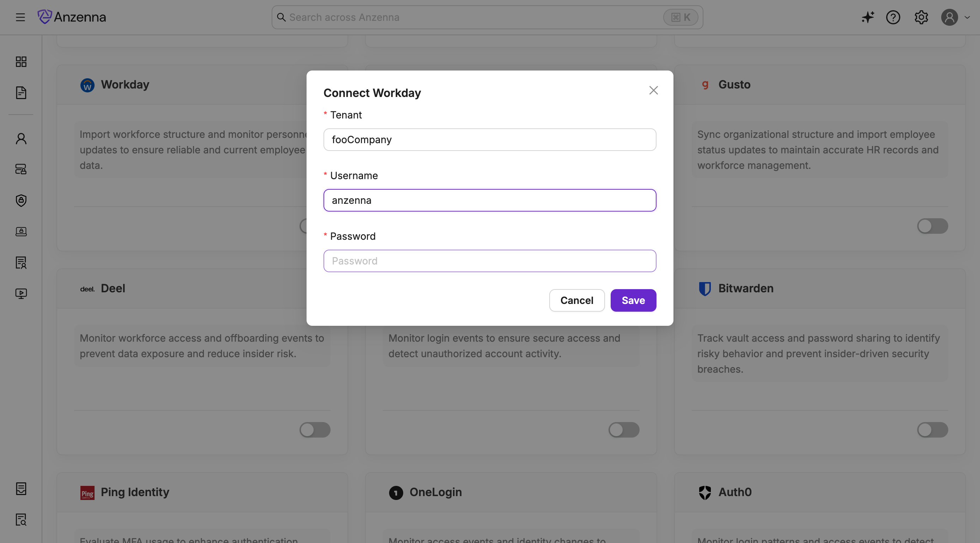Turn on the Bitwarden integration toggle
The image size is (980, 543).
932,430
